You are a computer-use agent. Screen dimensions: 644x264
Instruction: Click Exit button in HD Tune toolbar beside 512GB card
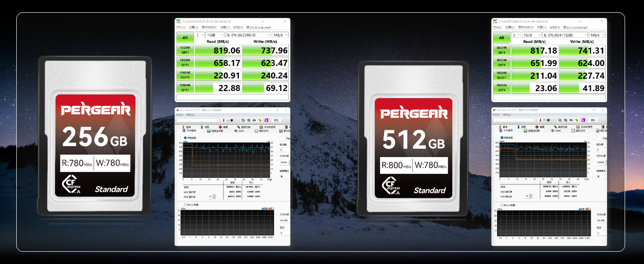593,120
